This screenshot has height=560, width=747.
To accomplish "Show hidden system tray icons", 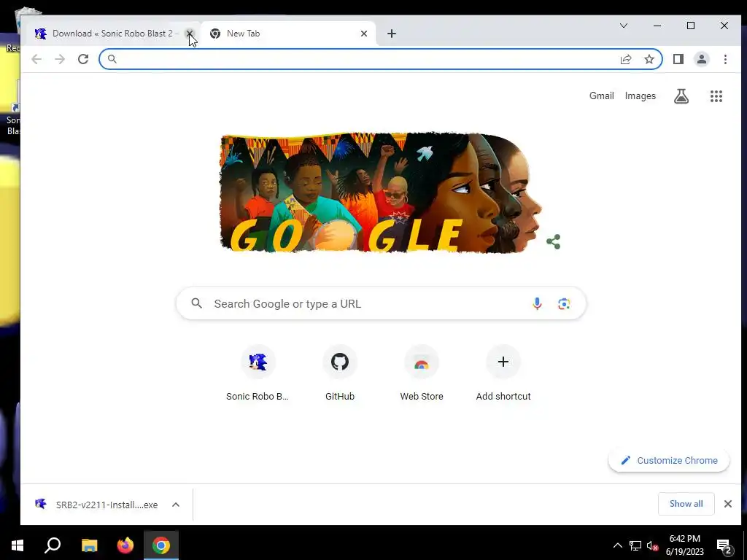I will tap(617, 545).
